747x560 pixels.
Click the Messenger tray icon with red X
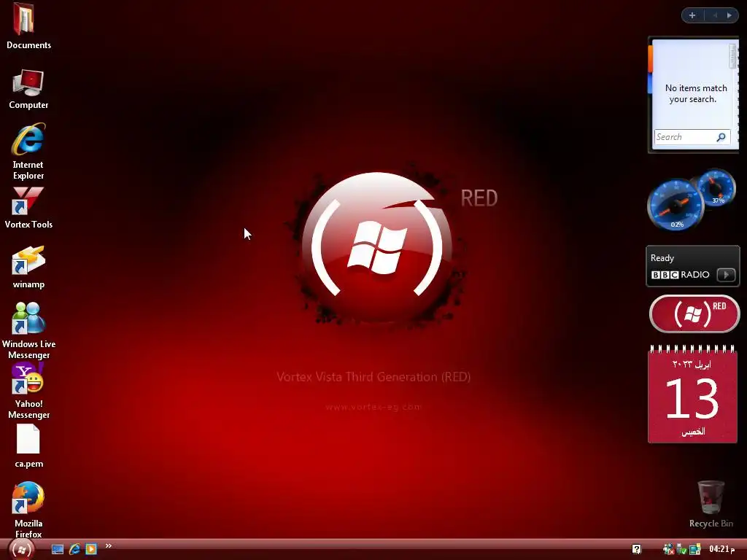tap(668, 550)
